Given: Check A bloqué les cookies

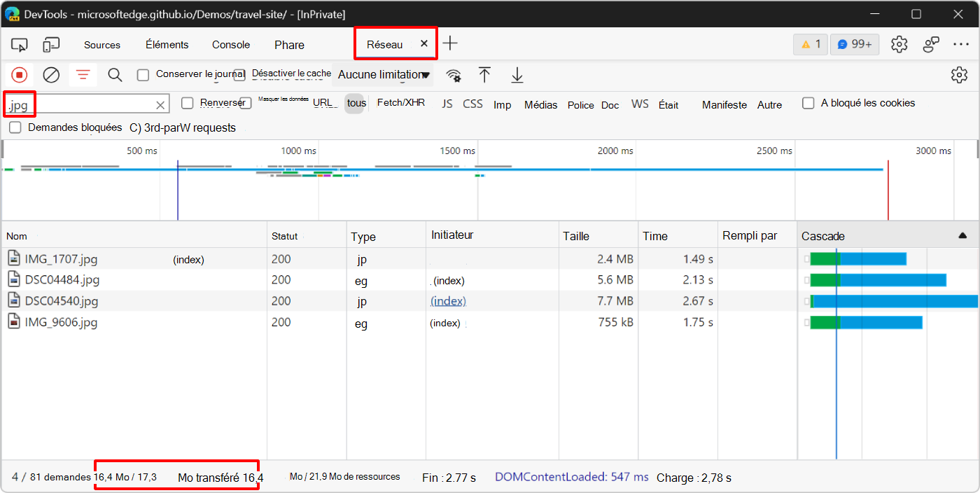Looking at the screenshot, I should 808,103.
